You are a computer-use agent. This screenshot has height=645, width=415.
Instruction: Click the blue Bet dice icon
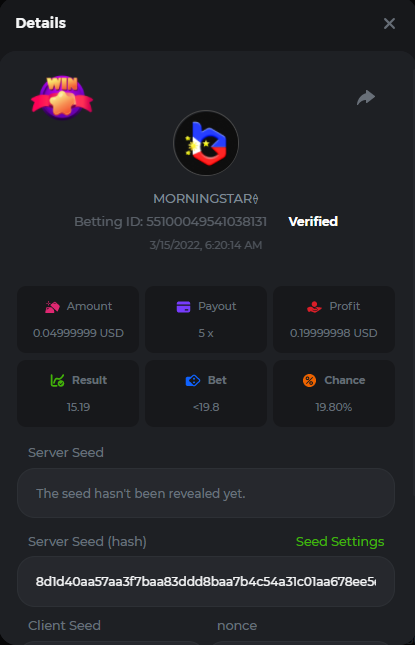click(x=192, y=381)
